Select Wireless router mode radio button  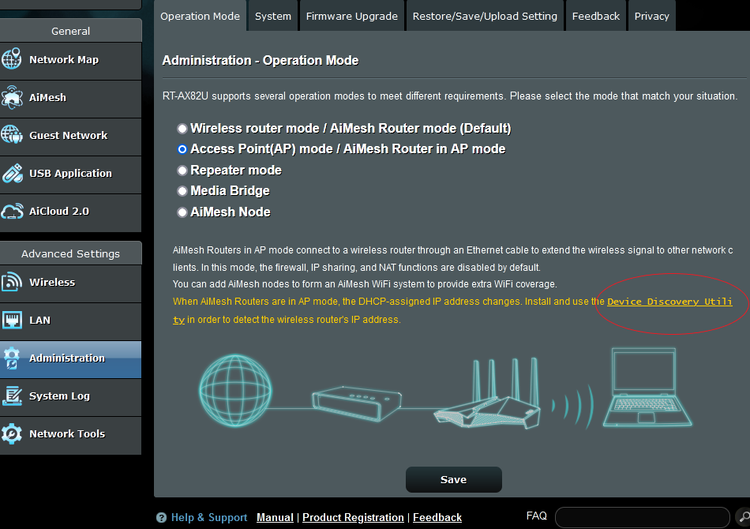[182, 128]
